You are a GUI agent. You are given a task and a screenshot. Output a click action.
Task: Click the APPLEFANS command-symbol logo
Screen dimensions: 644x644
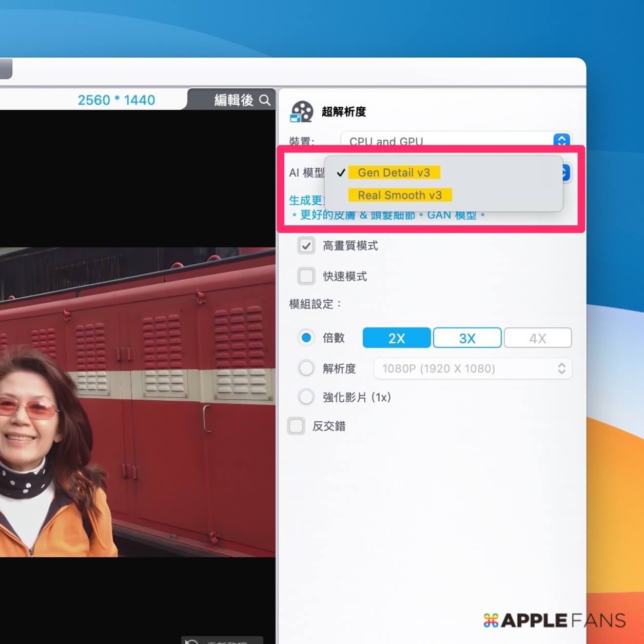(491, 620)
